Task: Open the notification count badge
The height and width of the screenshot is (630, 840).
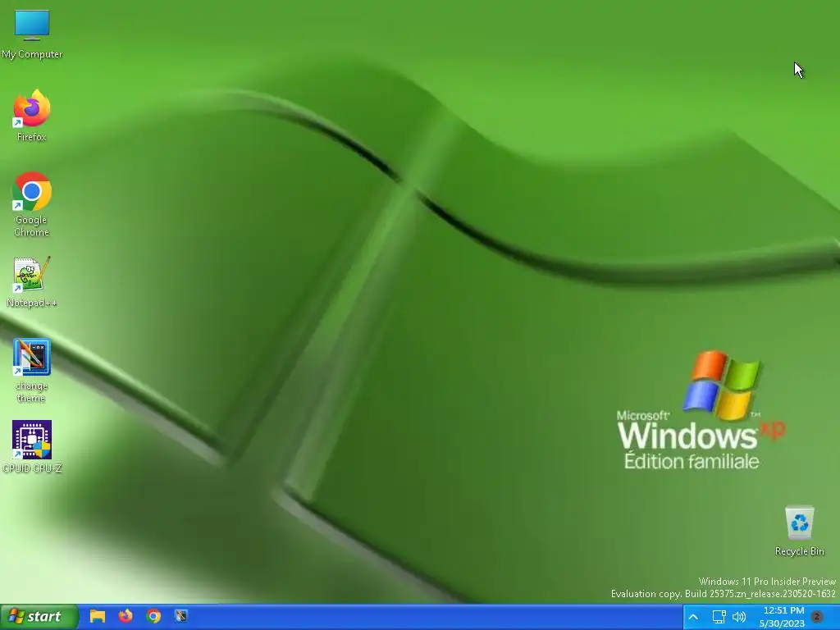Action: (x=817, y=617)
